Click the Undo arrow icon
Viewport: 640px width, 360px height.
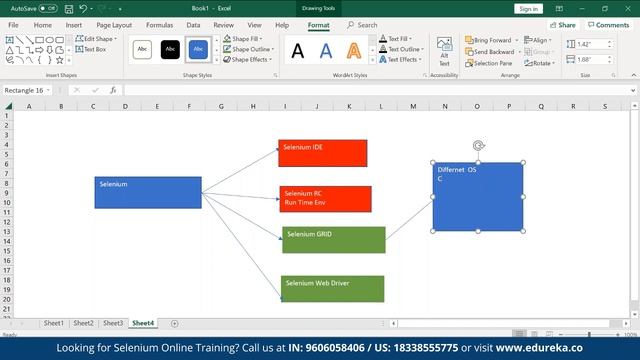83,8
